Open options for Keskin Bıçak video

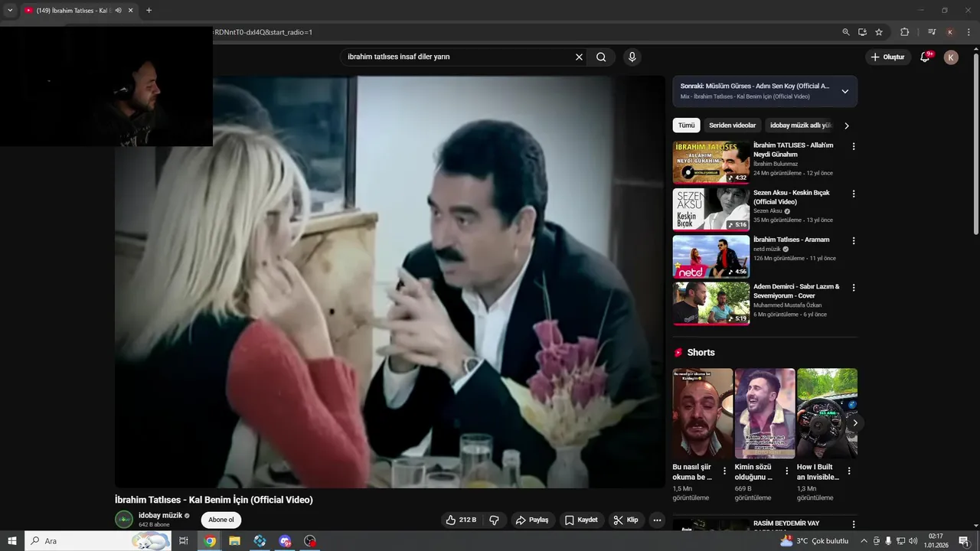(x=854, y=194)
